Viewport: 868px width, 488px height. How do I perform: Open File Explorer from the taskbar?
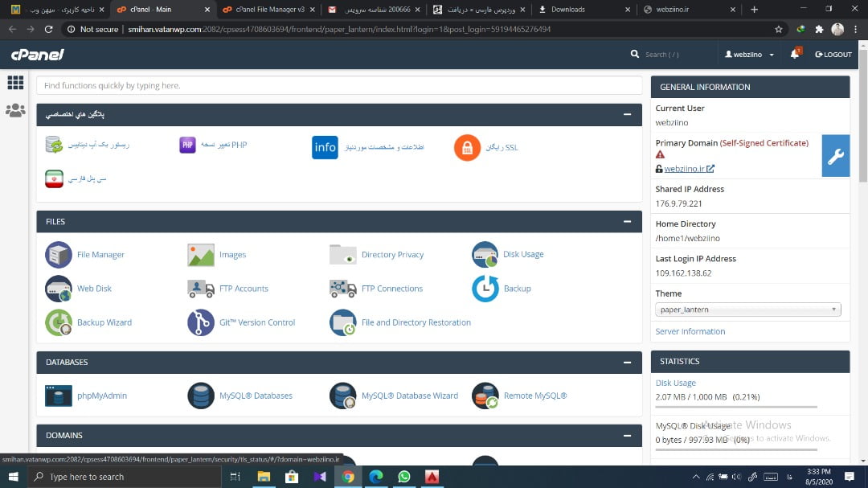[x=264, y=477]
